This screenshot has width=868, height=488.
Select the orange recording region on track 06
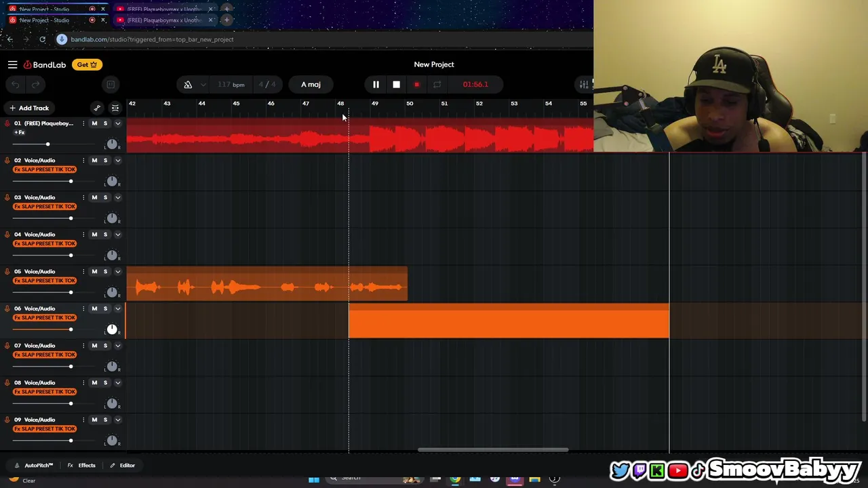click(x=509, y=321)
